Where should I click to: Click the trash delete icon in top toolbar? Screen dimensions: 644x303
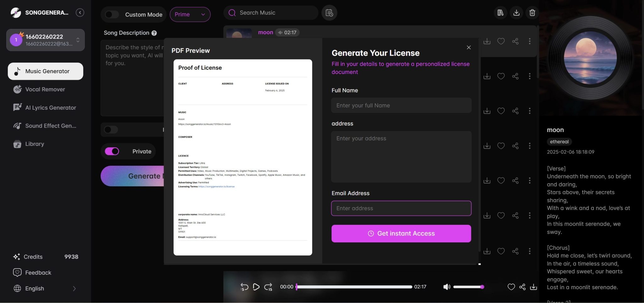click(x=532, y=13)
